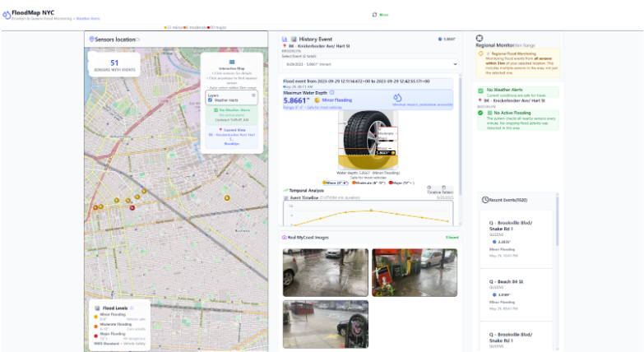This screenshot has width=644, height=352.
Task: Click the blue depth dot in the History Event header
Action: click(x=440, y=39)
